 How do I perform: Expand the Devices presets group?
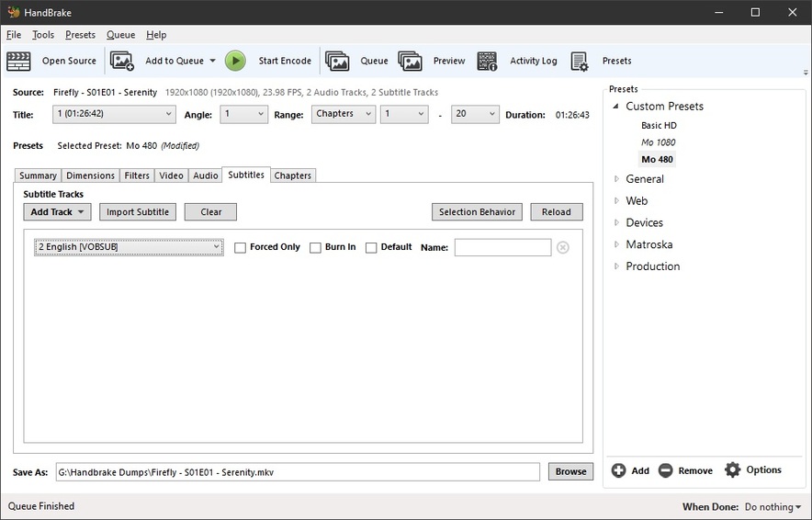(616, 222)
